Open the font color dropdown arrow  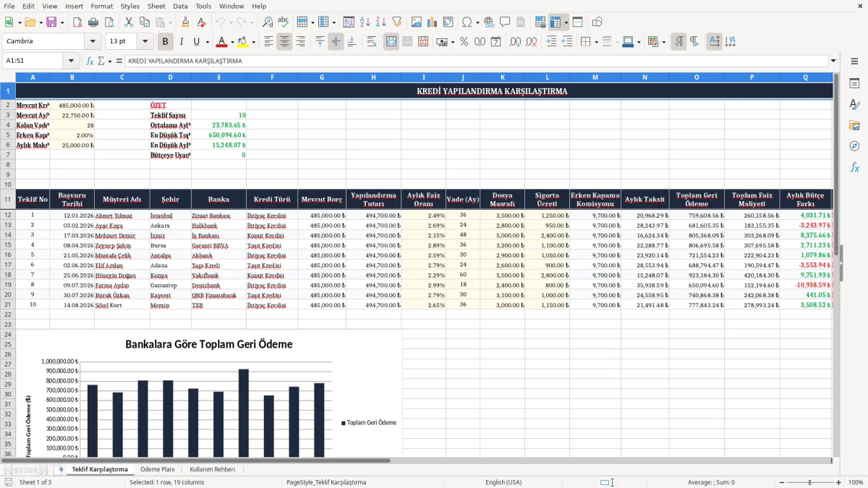[x=231, y=42]
